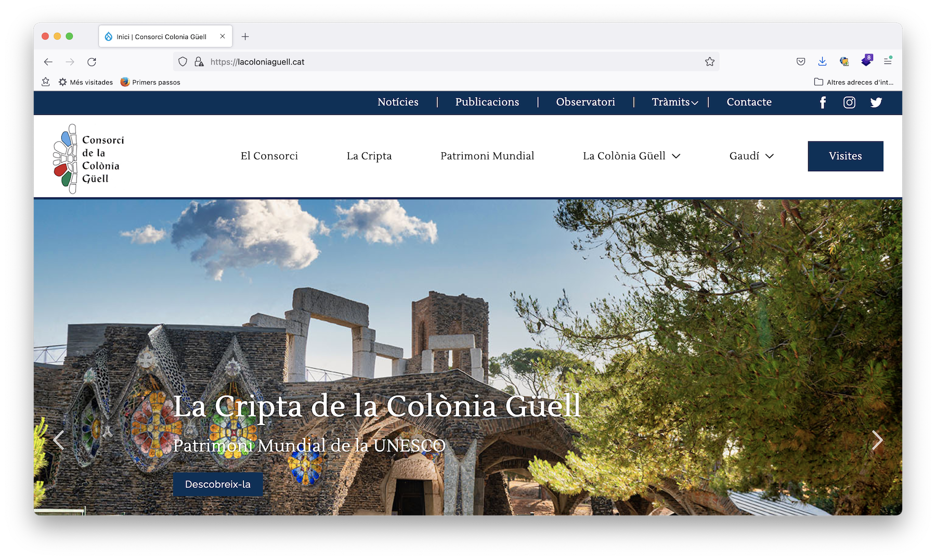The width and height of the screenshot is (936, 560).
Task: Click the tracking protection shield icon
Action: (183, 62)
